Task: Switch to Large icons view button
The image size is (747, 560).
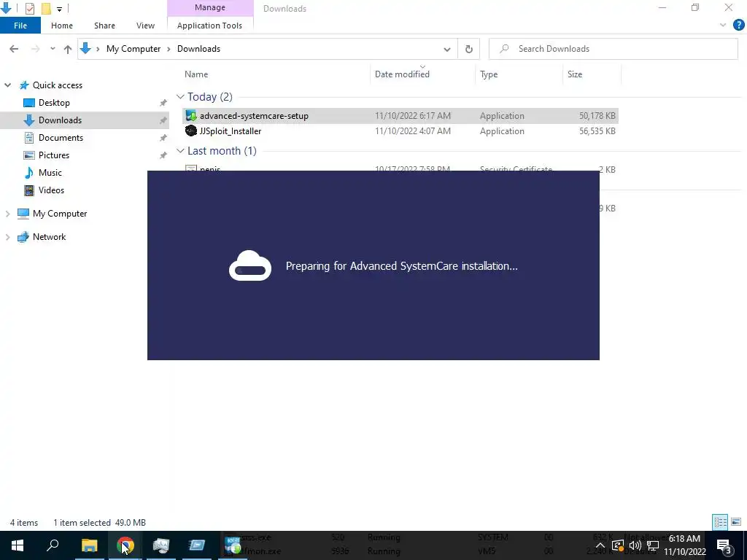Action: [x=736, y=522]
